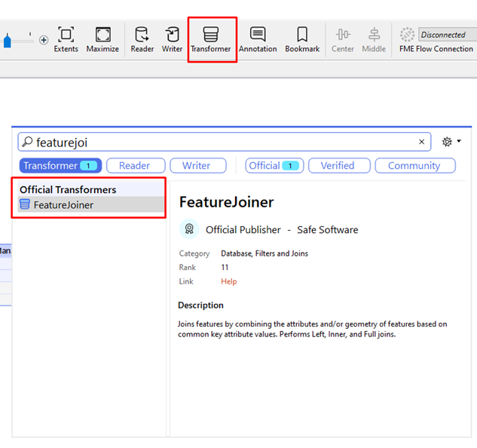Viewport: 477px width, 448px height.
Task: Add an Annotation from the toolbar
Action: (x=258, y=39)
